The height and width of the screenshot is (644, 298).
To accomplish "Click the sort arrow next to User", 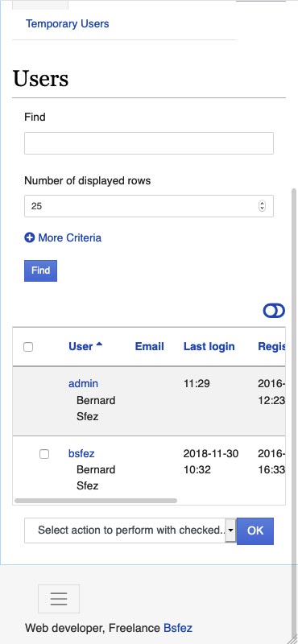I will [99, 345].
